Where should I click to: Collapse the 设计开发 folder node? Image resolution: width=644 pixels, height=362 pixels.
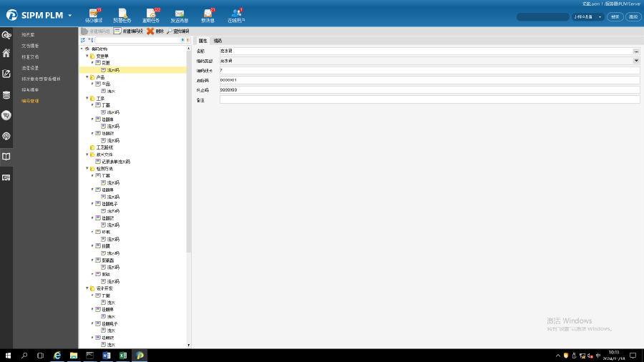point(87,288)
